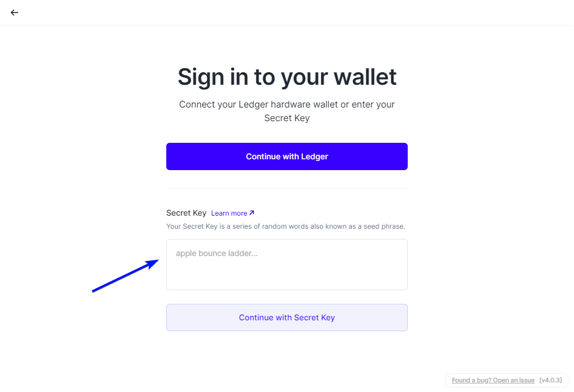Click the empty lower area of the Secret Key box
Viewport: 574px width, 392px height.
point(286,278)
